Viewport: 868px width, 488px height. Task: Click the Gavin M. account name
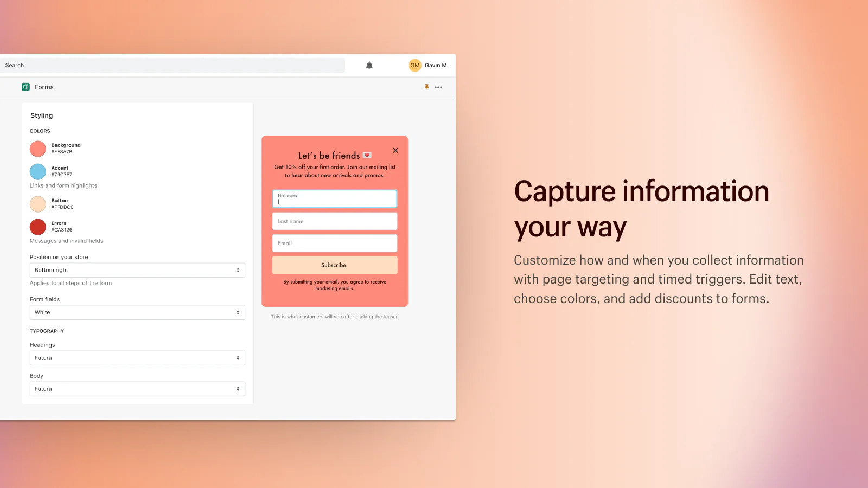(436, 65)
